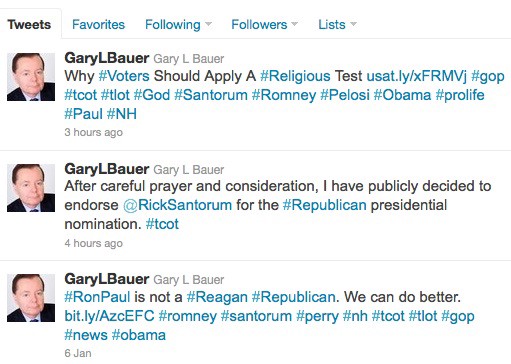511x364 pixels.
Task: Switch to the Tweets tab
Action: click(29, 24)
